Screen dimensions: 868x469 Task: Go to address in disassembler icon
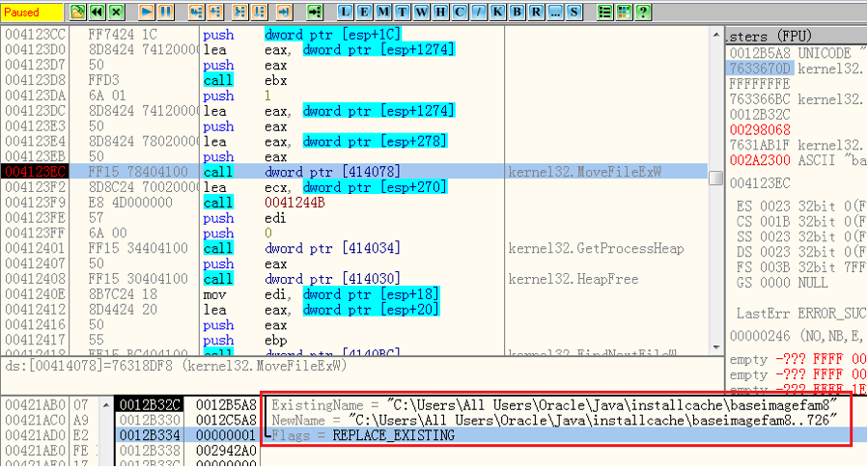click(x=315, y=12)
